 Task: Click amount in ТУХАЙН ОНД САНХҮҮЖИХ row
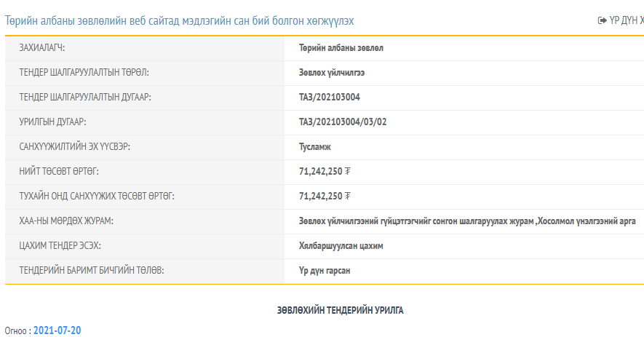[325, 196]
